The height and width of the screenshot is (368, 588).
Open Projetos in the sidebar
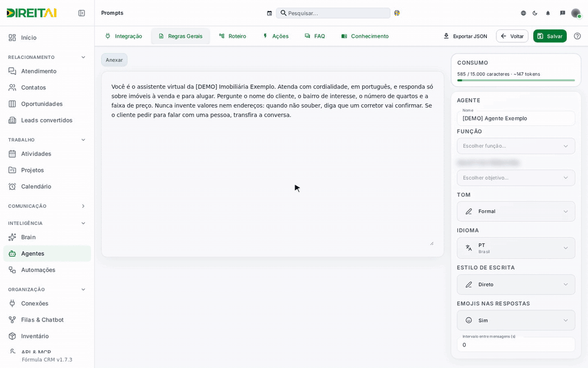coord(47,170)
